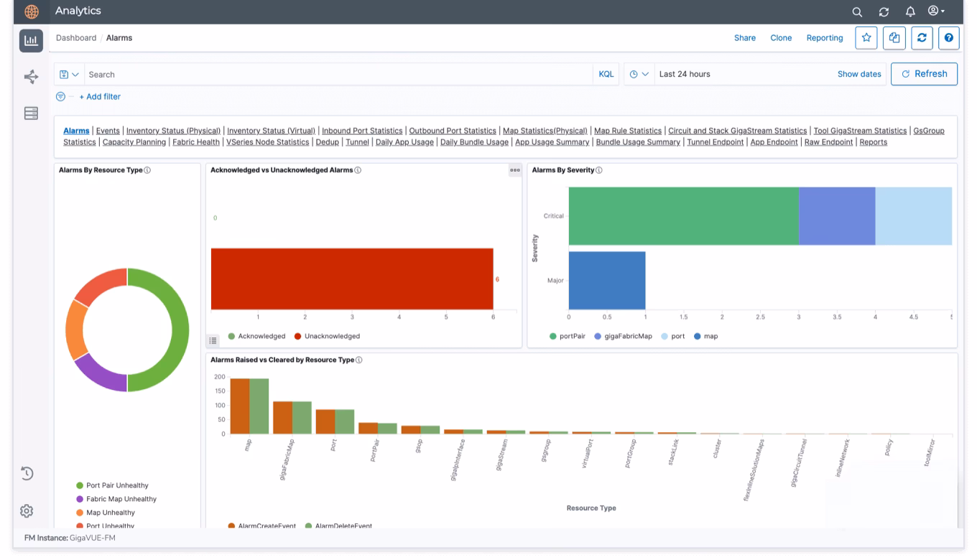Open the user account dropdown
Screen dimensions: 977x560
(935, 11)
